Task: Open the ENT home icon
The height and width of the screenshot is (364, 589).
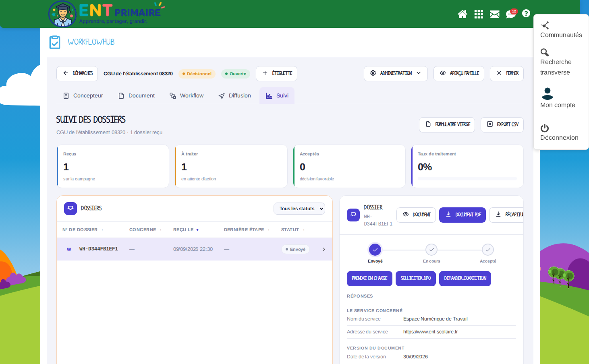Action: 462,14
